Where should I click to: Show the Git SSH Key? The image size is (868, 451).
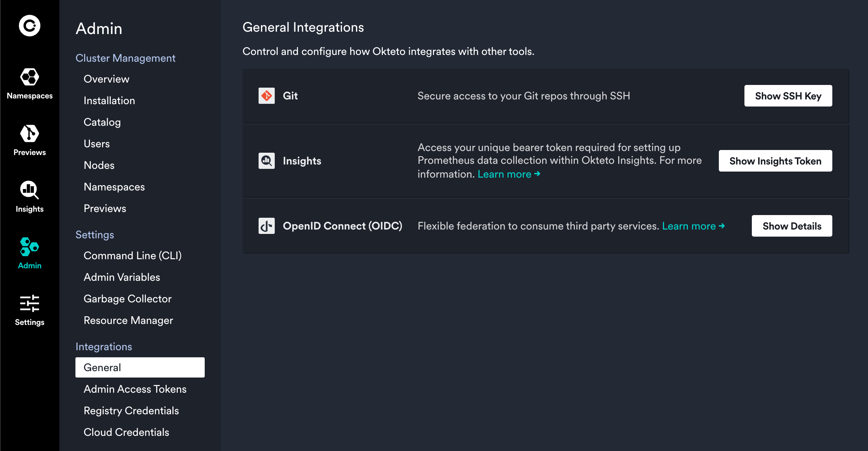coord(788,96)
